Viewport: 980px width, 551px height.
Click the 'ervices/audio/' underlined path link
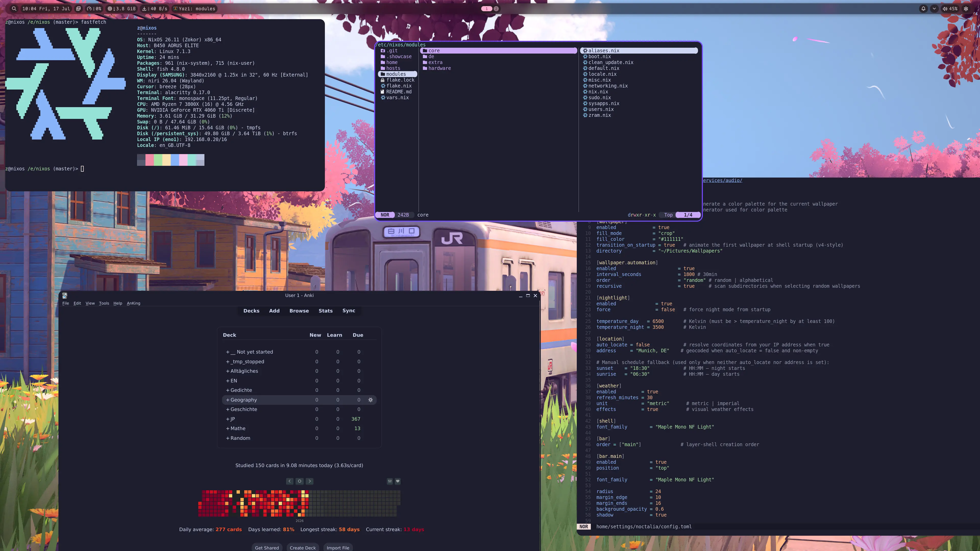[x=722, y=180]
